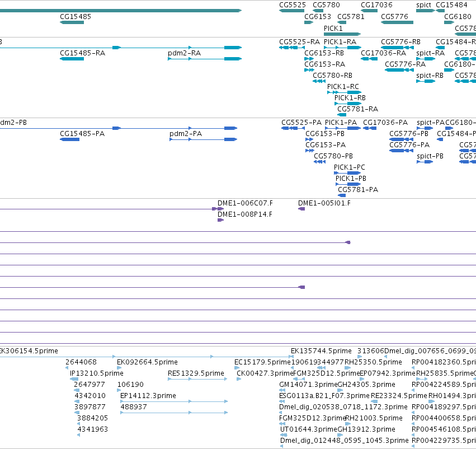Select the spict-RA transcript label
476x449 pixels.
click(431, 53)
